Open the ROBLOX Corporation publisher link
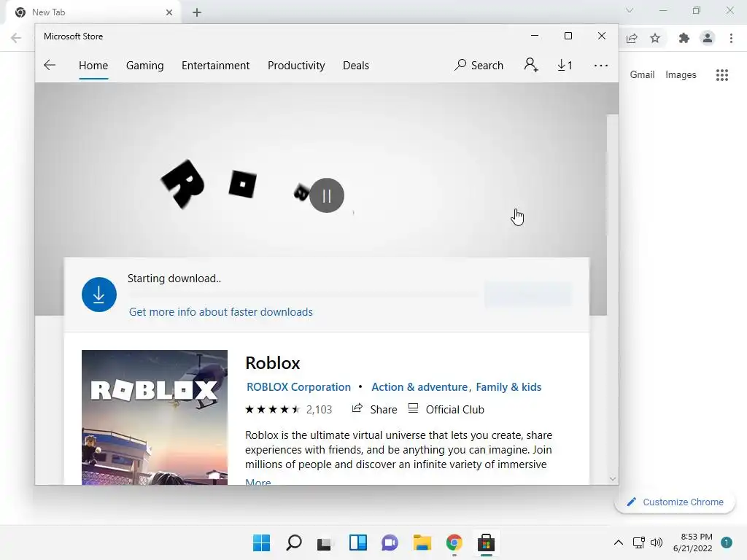The width and height of the screenshot is (747, 560). tap(298, 387)
